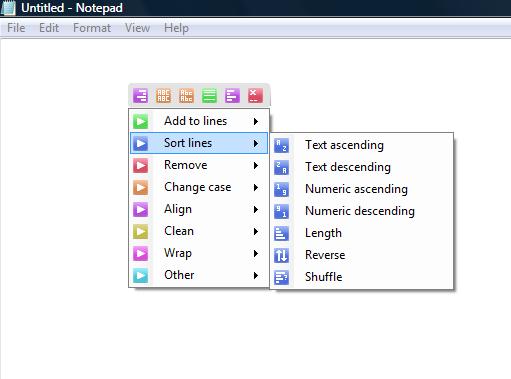Open the Format menu
This screenshot has width=511, height=379.
[x=92, y=28]
